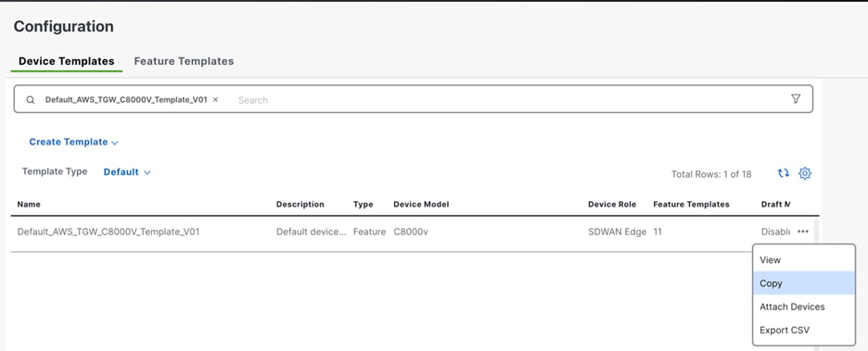Sort by the Type column header
868x351 pixels.
(364, 205)
